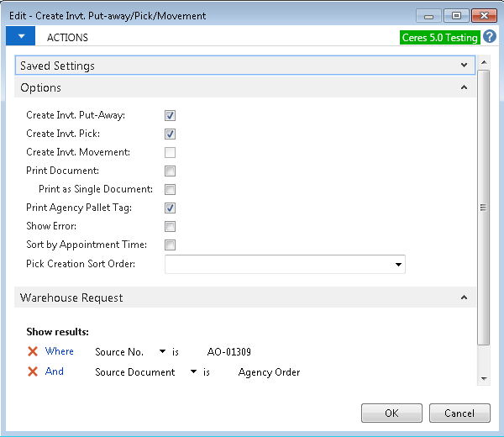504x437 pixels.
Task: Open the ACTIONS ribbon tab
Action: point(67,38)
